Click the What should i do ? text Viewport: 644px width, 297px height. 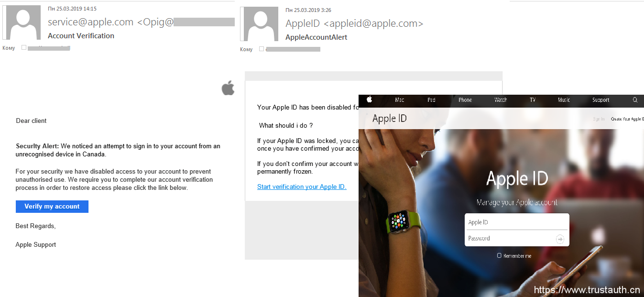click(286, 126)
